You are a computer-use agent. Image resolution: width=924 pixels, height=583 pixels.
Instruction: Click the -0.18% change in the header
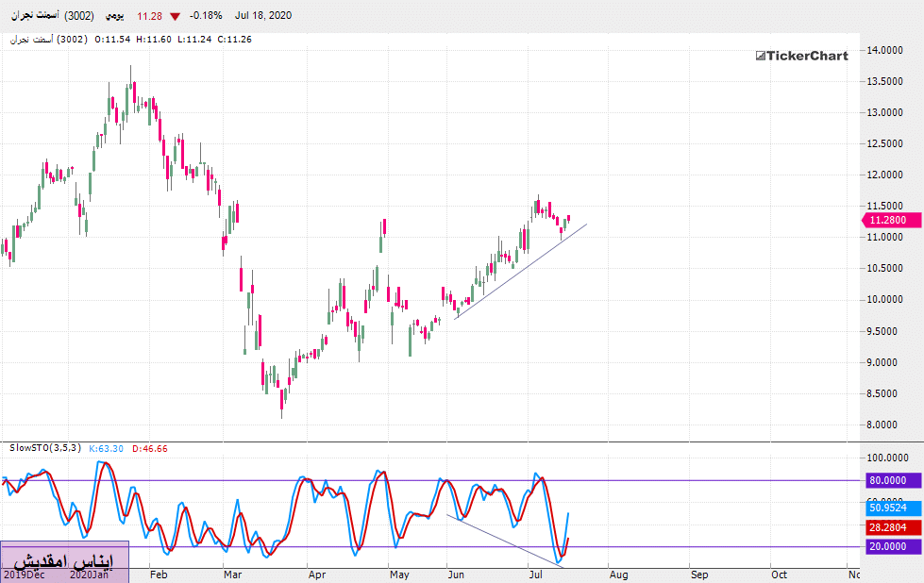click(x=207, y=16)
